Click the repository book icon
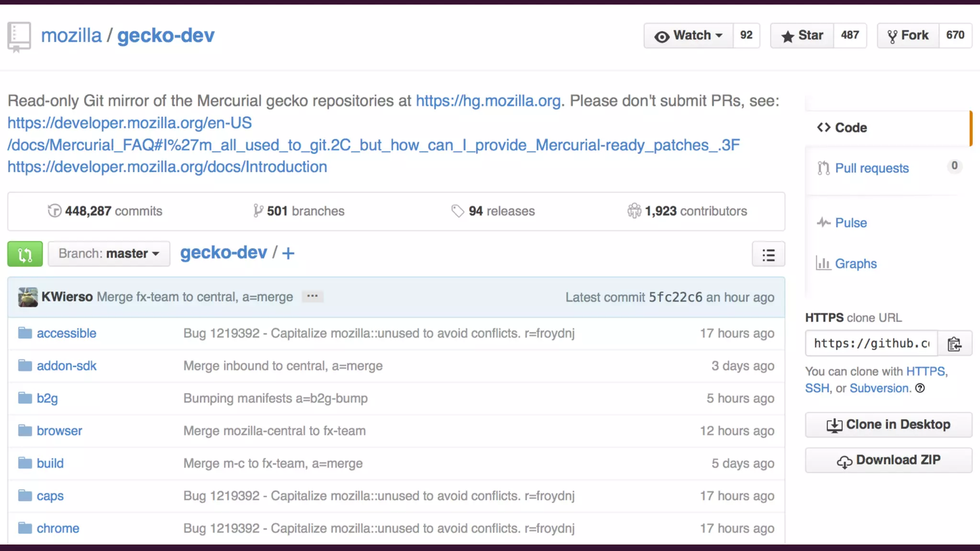Screen dimensions: 980x551 click(x=19, y=36)
